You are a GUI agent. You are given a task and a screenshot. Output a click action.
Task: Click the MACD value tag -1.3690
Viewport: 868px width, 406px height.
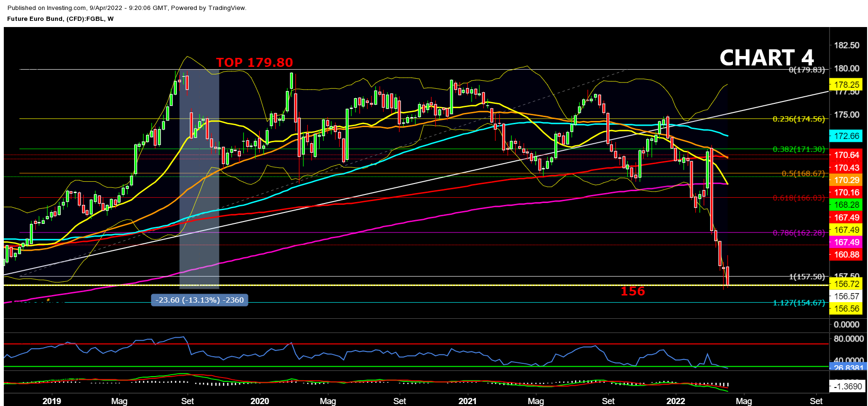pyautogui.click(x=846, y=387)
